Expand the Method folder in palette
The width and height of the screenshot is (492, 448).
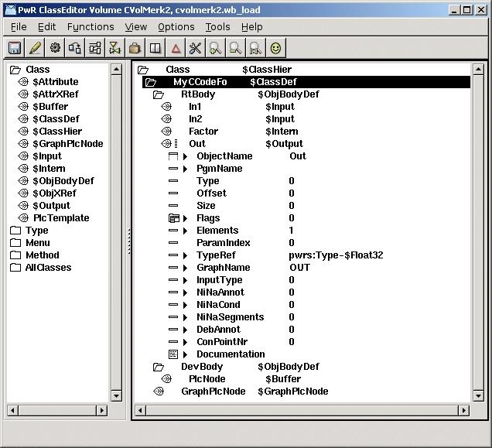click(15, 255)
